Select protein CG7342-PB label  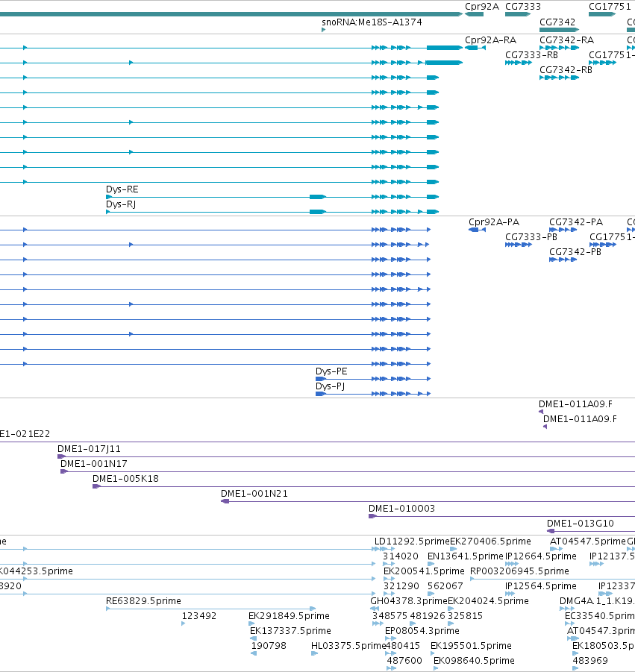[x=575, y=252]
